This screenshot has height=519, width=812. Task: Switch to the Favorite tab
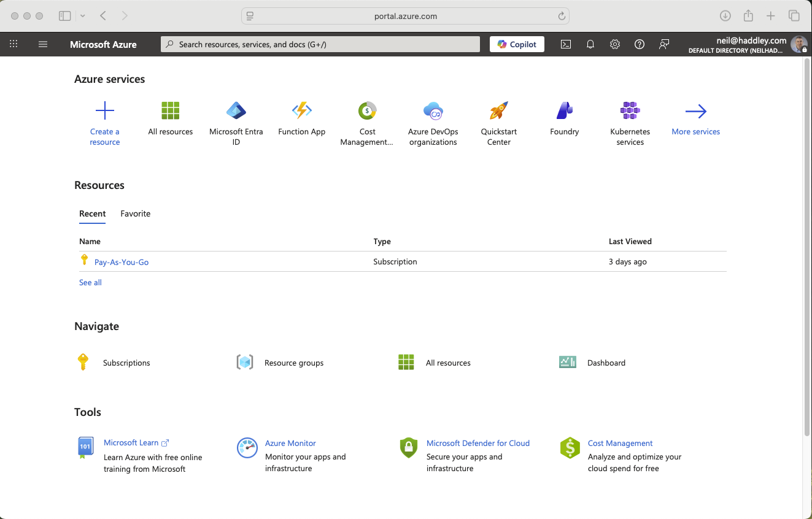point(135,213)
